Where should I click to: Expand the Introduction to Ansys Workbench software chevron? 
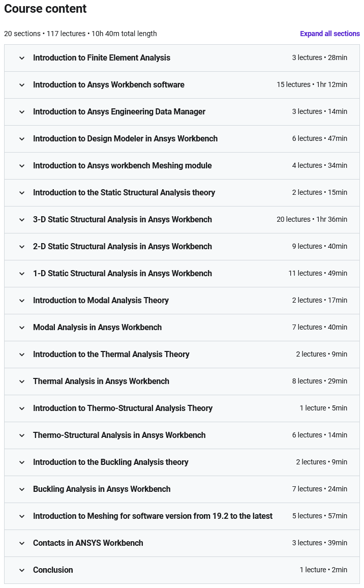pyautogui.click(x=22, y=85)
